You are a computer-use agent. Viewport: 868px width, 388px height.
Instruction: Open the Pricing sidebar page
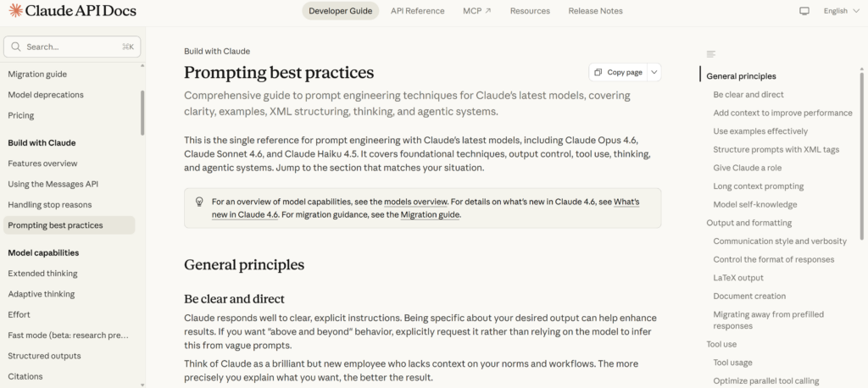click(x=21, y=116)
